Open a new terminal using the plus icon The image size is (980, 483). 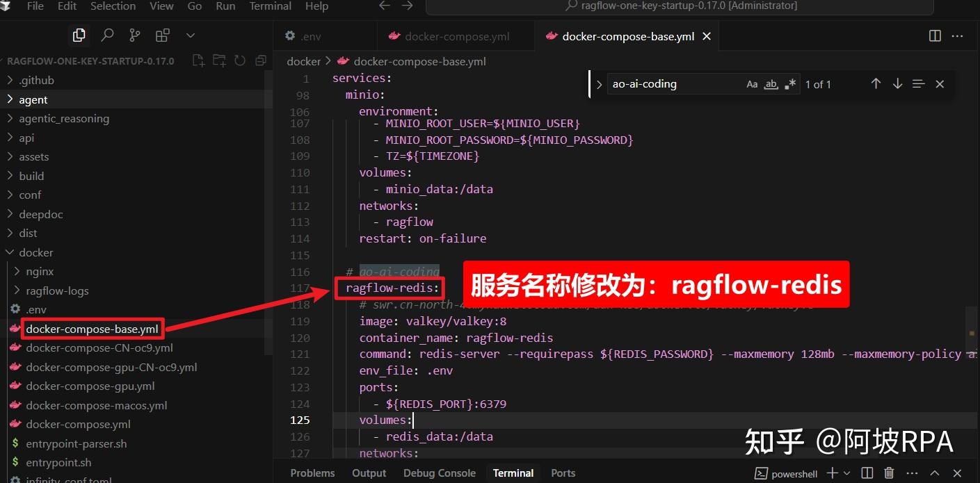click(x=832, y=473)
